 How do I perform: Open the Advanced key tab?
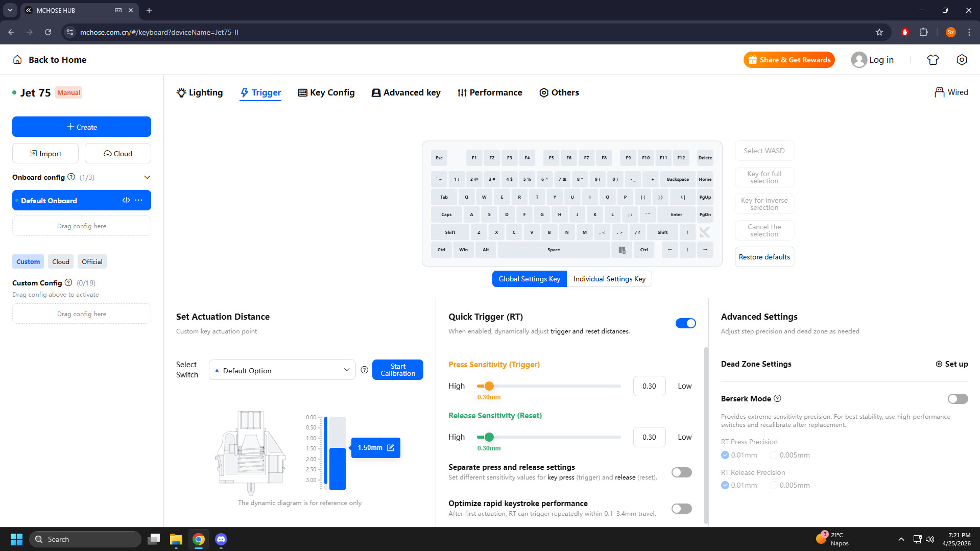[406, 92]
